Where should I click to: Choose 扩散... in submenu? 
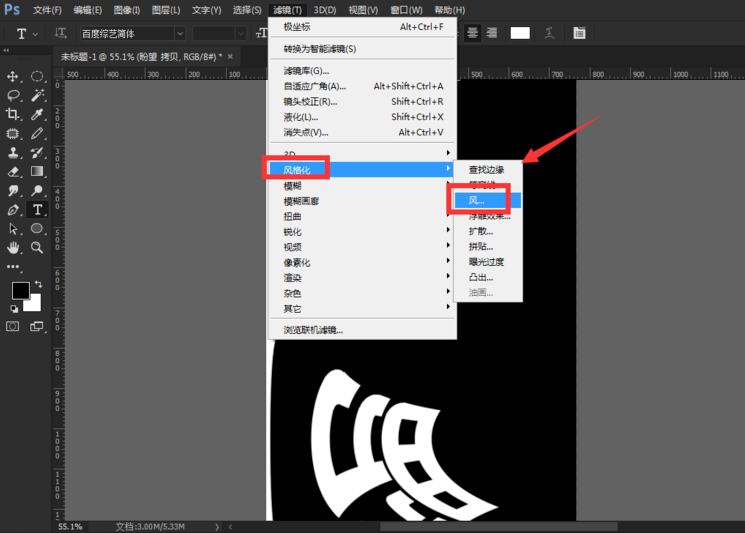coord(488,231)
